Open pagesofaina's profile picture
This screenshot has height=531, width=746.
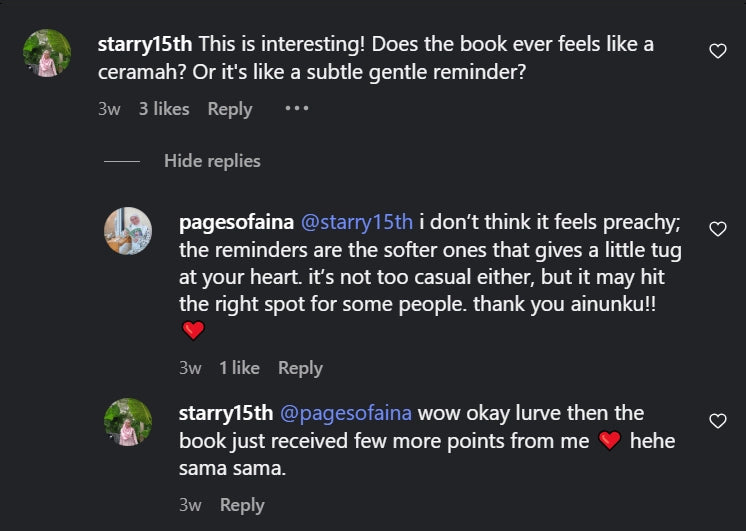[x=128, y=231]
